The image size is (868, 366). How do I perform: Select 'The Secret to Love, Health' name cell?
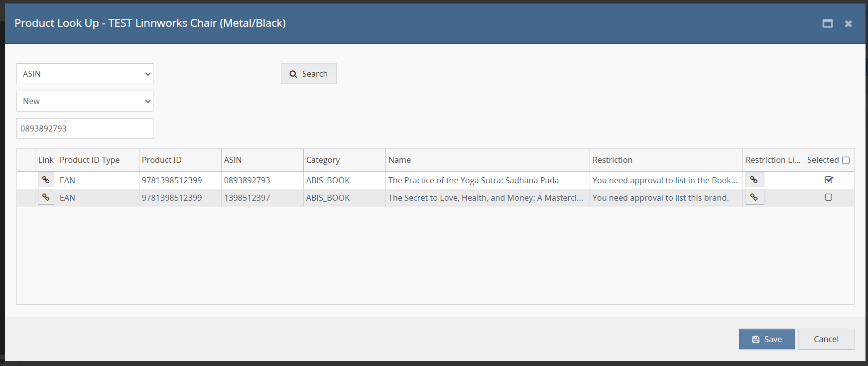tap(488, 198)
